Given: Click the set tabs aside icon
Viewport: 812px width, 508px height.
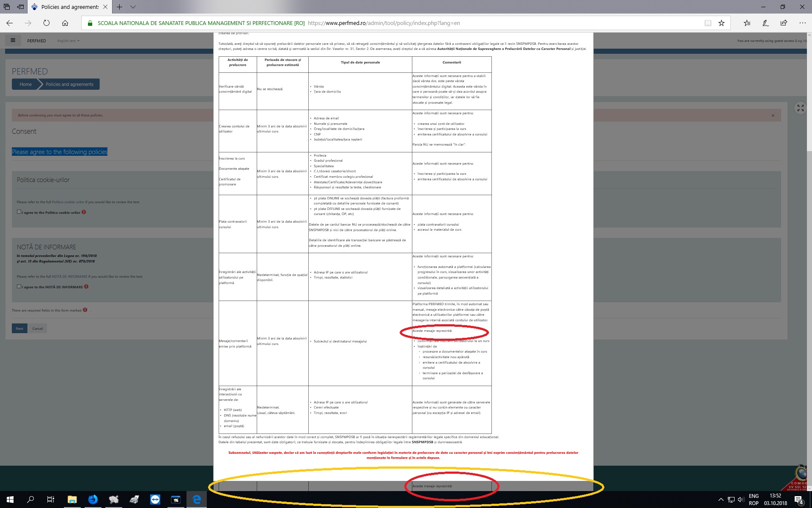Looking at the screenshot, I should [x=20, y=7].
